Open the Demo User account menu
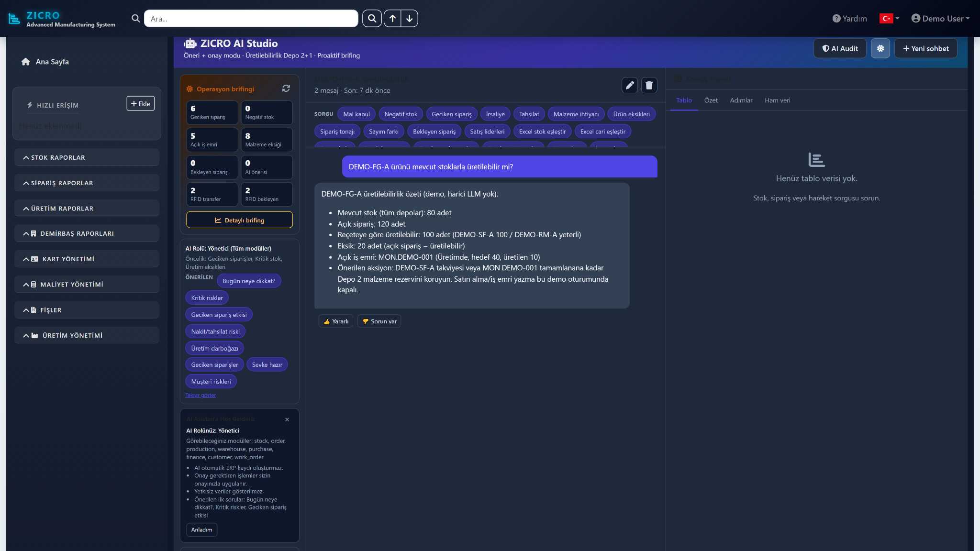 [x=940, y=19]
